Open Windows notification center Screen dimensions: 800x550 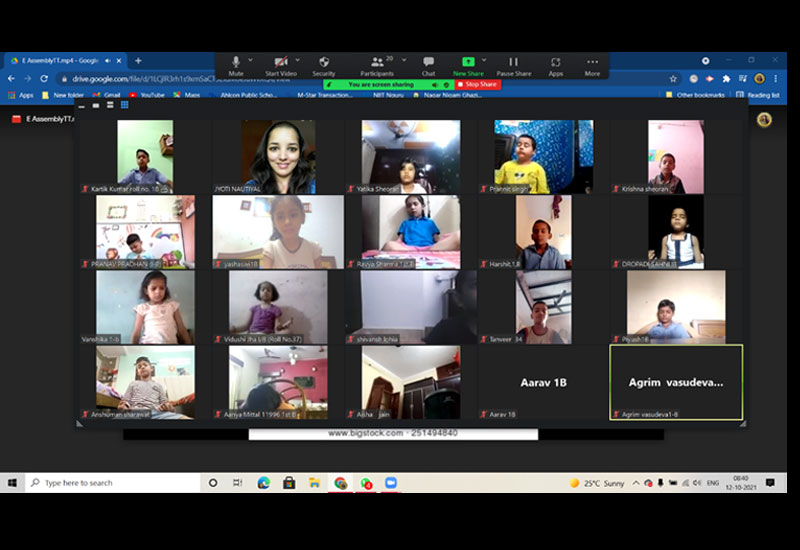click(x=770, y=483)
